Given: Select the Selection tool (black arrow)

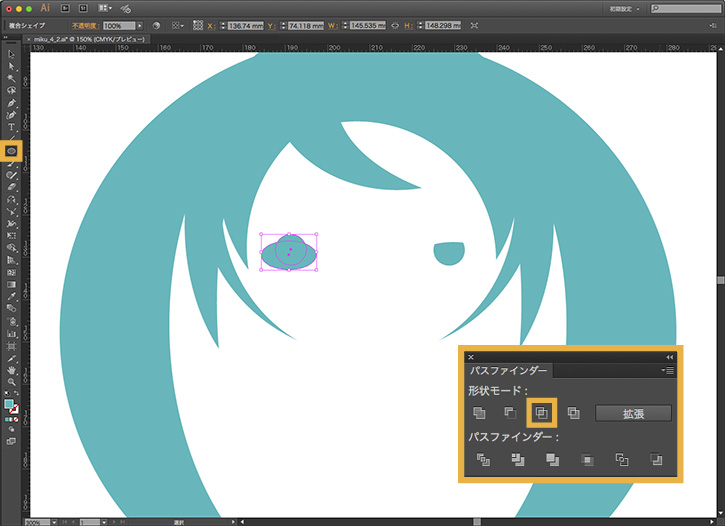Looking at the screenshot, I should pyautogui.click(x=11, y=54).
